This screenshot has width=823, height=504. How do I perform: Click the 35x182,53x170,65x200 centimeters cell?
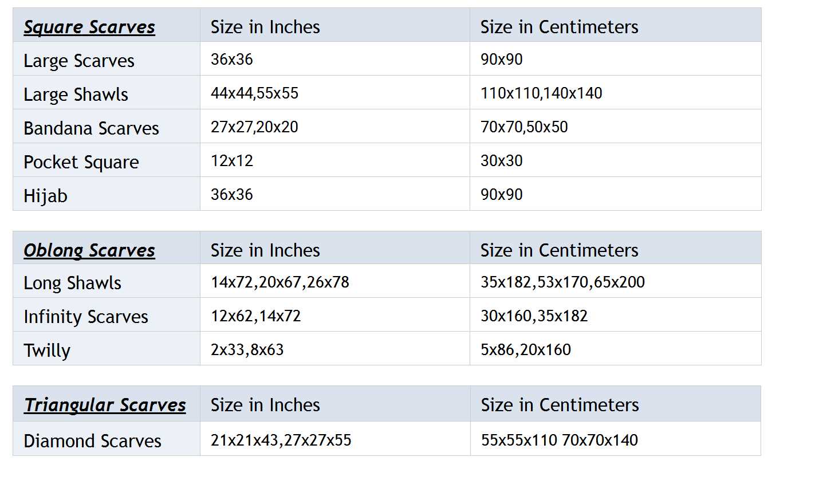[562, 282]
